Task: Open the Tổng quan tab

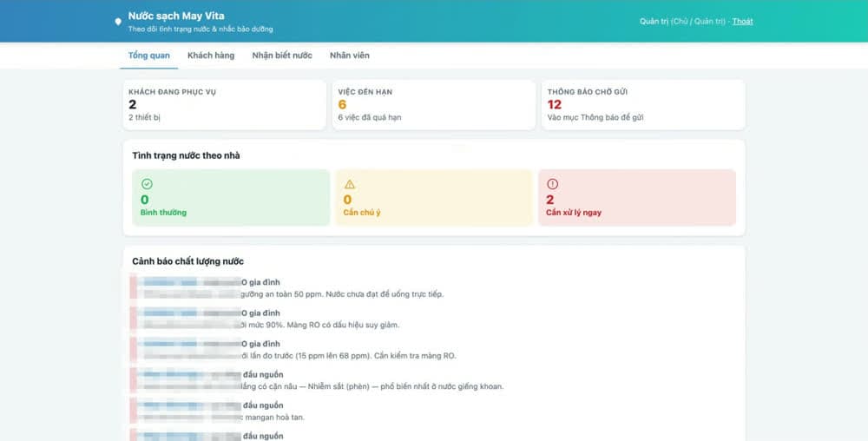Action: pyautogui.click(x=149, y=56)
